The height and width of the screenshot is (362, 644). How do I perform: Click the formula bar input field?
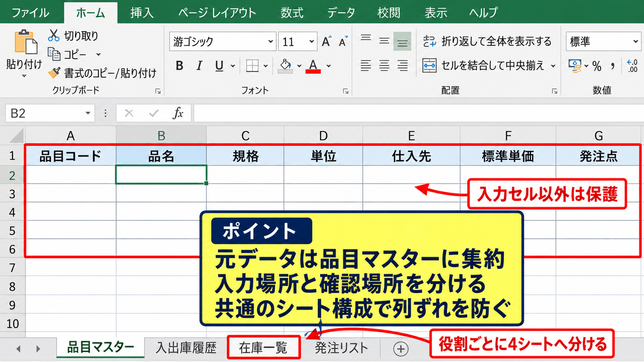point(418,113)
